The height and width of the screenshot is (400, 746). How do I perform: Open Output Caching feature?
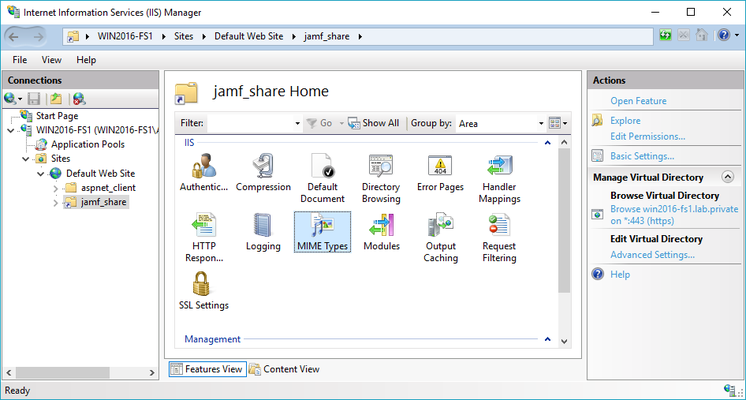click(441, 237)
